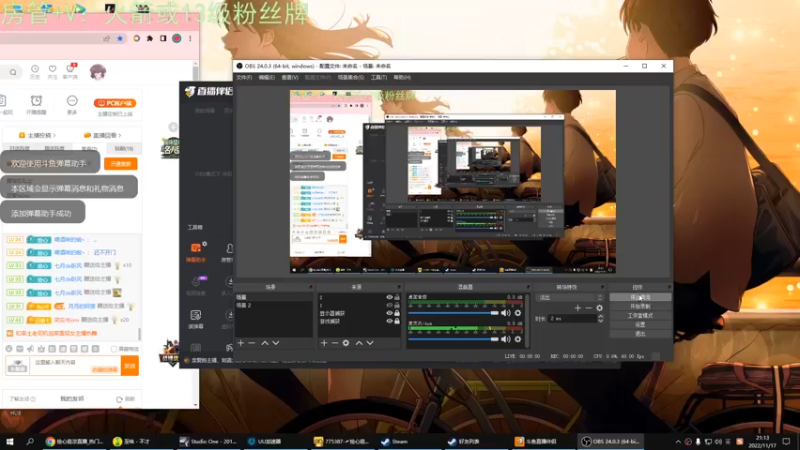Click orange 发送 send button in chat
This screenshot has width=800, height=450.
(x=130, y=366)
